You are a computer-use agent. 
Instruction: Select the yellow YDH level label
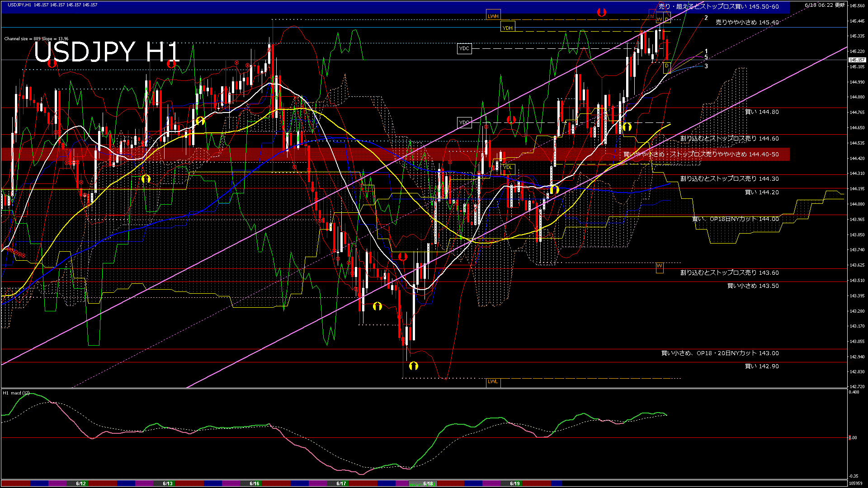coord(508,28)
